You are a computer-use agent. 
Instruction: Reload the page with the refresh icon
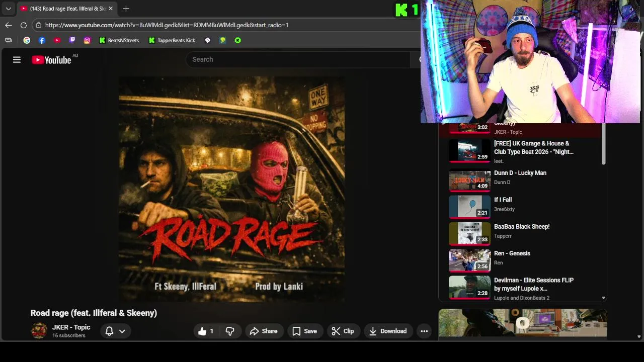[24, 25]
